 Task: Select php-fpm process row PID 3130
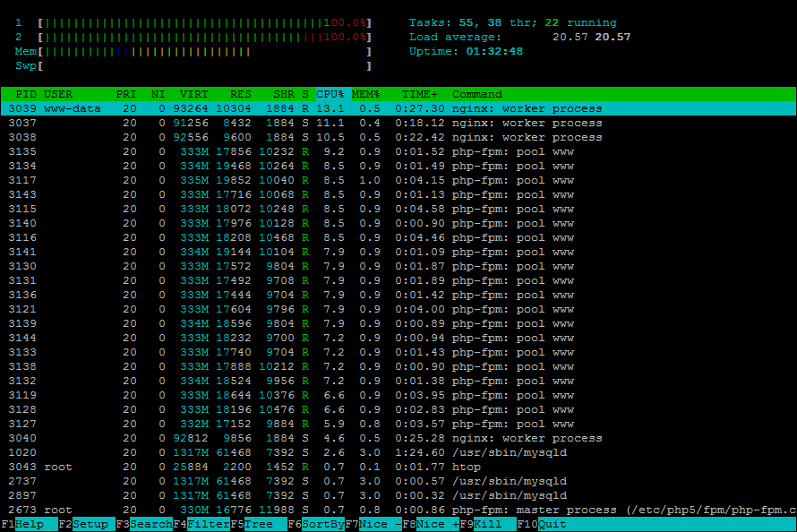click(x=398, y=266)
